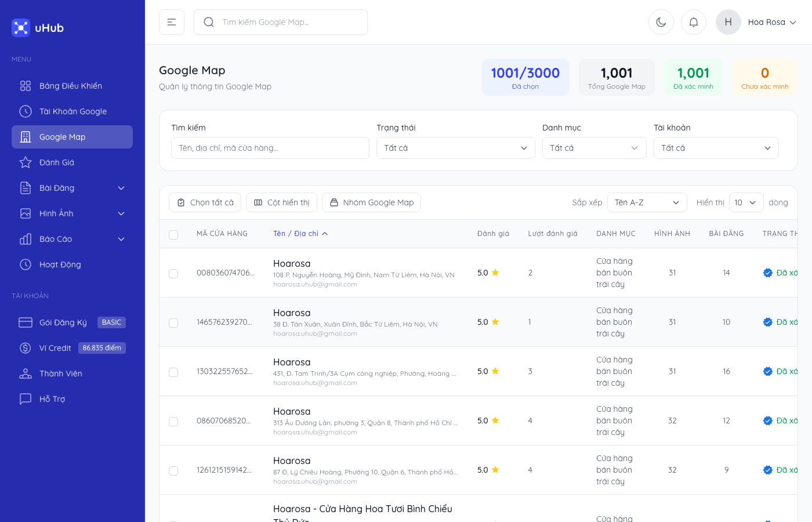The image size is (812, 522).
Task: Click the Nhóm Google Map button
Action: 371,202
